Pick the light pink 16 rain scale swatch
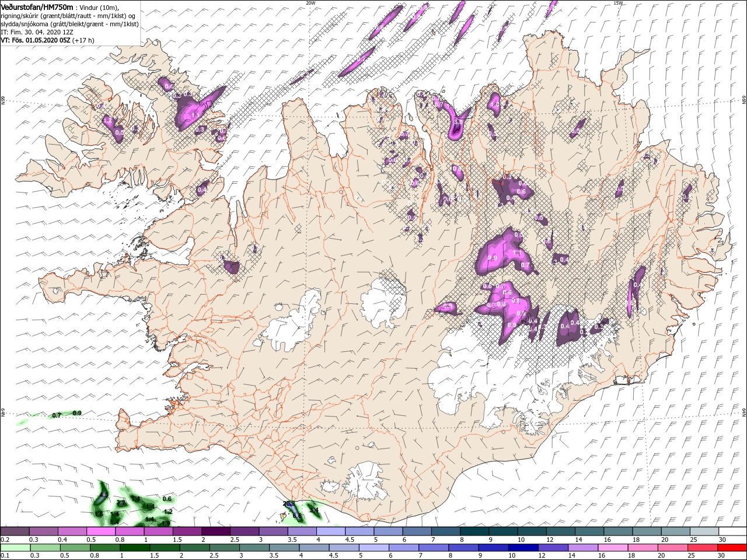The height and width of the screenshot is (560, 747). point(613,548)
